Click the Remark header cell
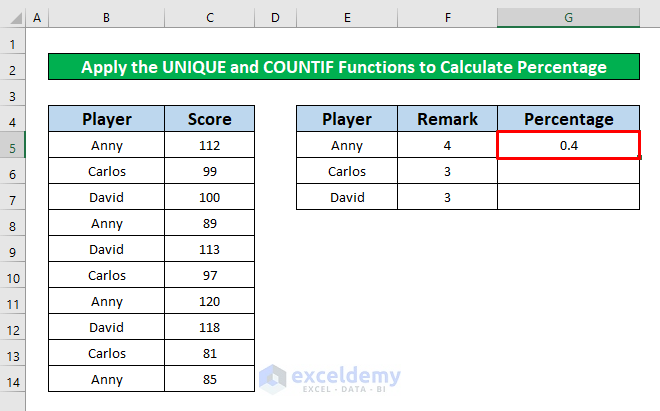 click(x=447, y=119)
